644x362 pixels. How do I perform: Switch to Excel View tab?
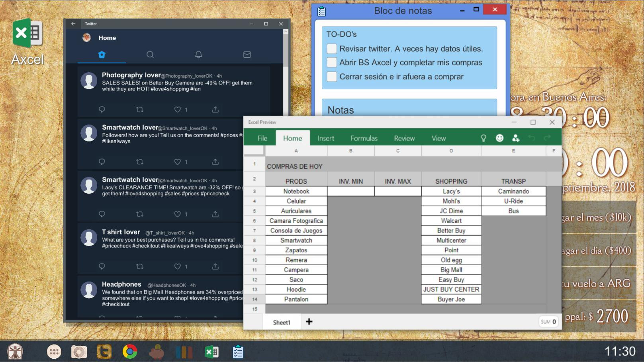click(x=438, y=138)
